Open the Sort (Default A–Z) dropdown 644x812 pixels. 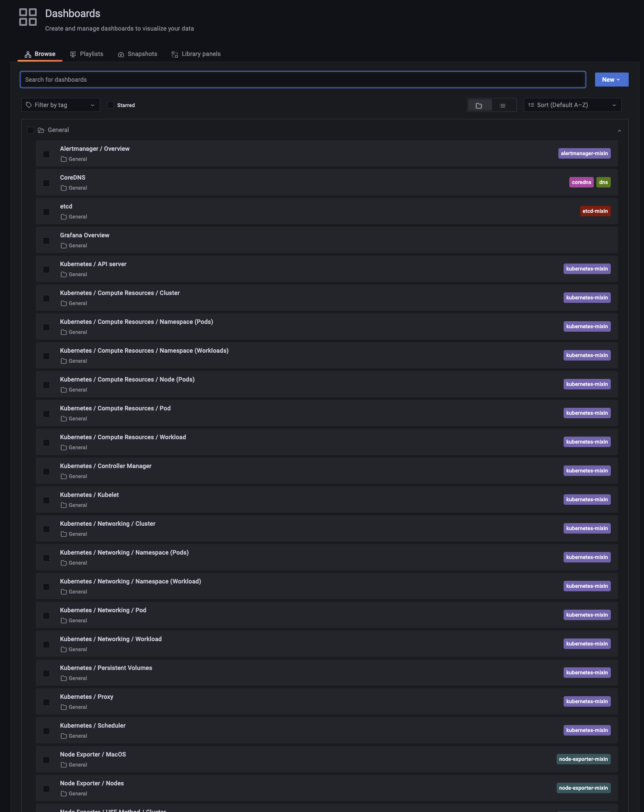[572, 105]
